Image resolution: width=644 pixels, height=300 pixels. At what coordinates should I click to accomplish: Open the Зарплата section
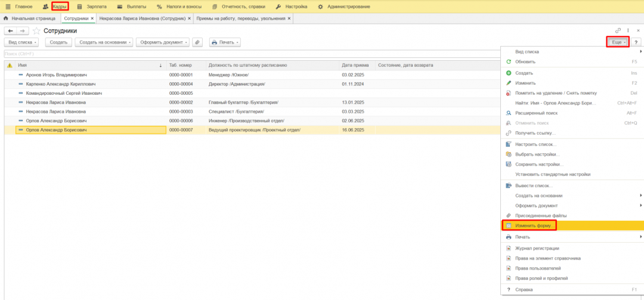click(97, 7)
